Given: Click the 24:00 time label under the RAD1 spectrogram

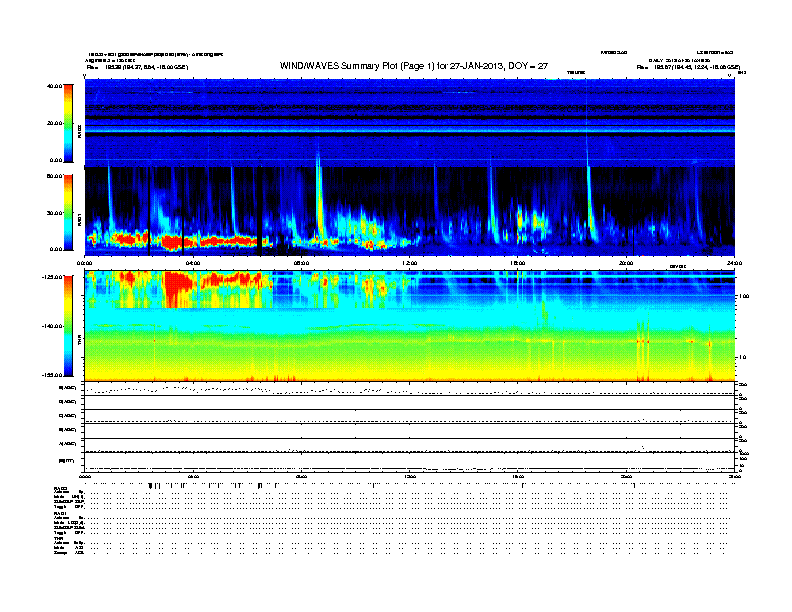Looking at the screenshot, I should pos(734,263).
